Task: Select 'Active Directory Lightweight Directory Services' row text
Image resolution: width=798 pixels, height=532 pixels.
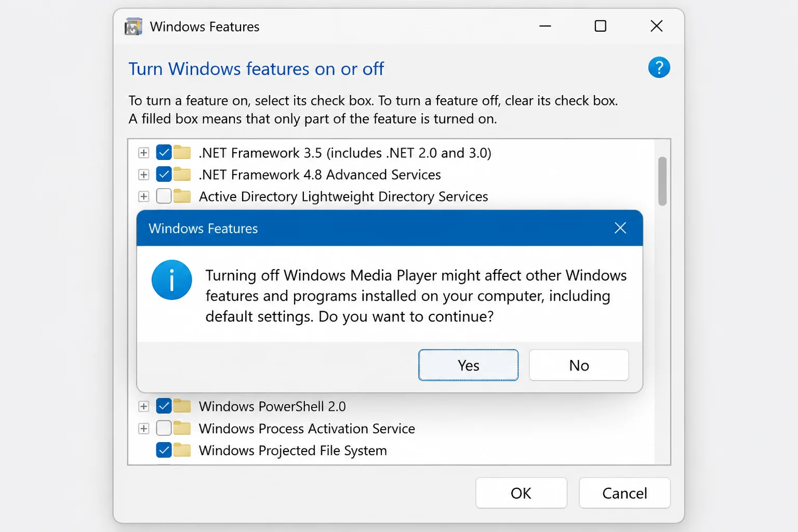Action: (343, 196)
